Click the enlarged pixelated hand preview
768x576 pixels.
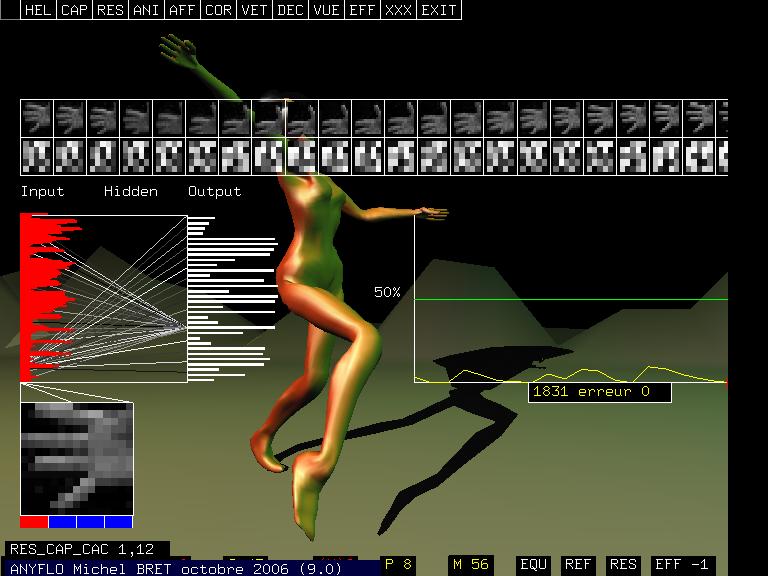tap(76, 458)
